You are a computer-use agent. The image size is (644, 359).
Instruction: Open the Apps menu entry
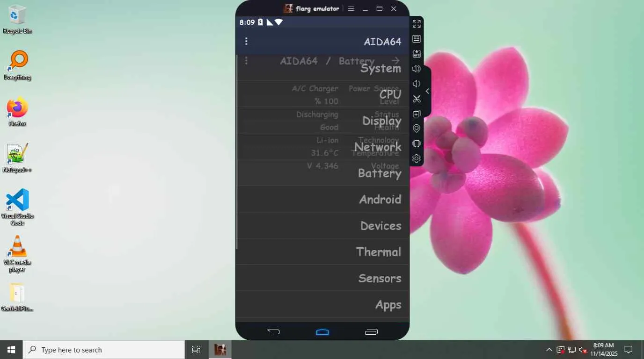(322, 304)
